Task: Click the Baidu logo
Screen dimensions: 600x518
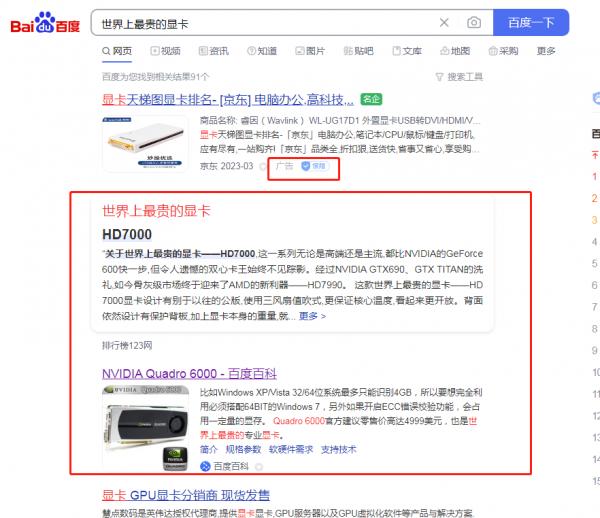Action: click(x=45, y=23)
